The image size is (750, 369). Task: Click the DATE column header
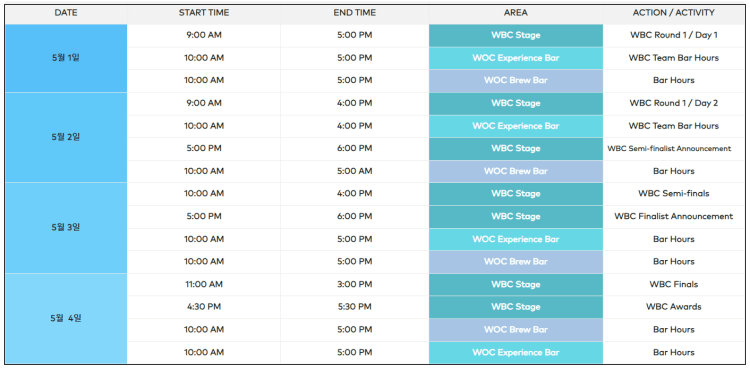pyautogui.click(x=66, y=13)
